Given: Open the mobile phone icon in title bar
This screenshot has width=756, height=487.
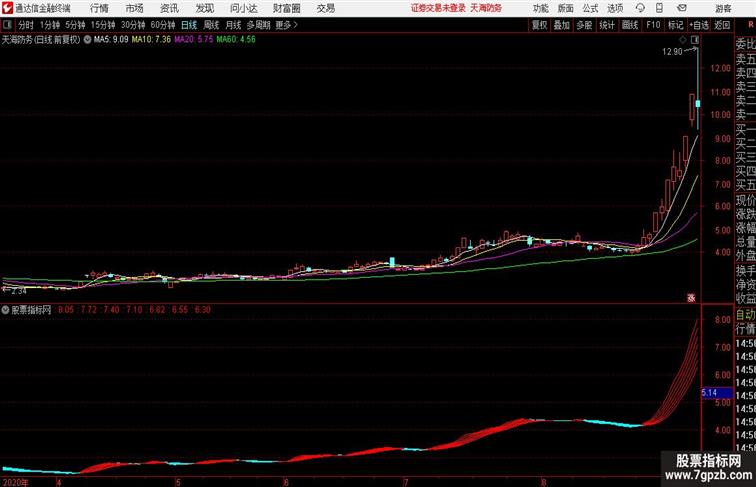Looking at the screenshot, I should point(659,8).
